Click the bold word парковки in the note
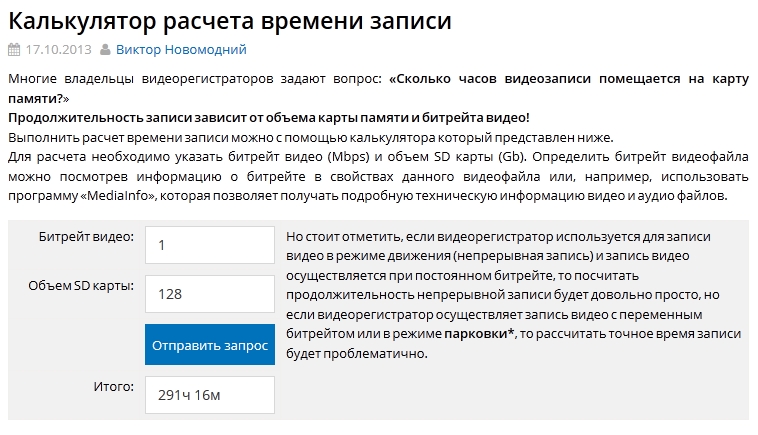The image size is (758, 435). pos(476,334)
